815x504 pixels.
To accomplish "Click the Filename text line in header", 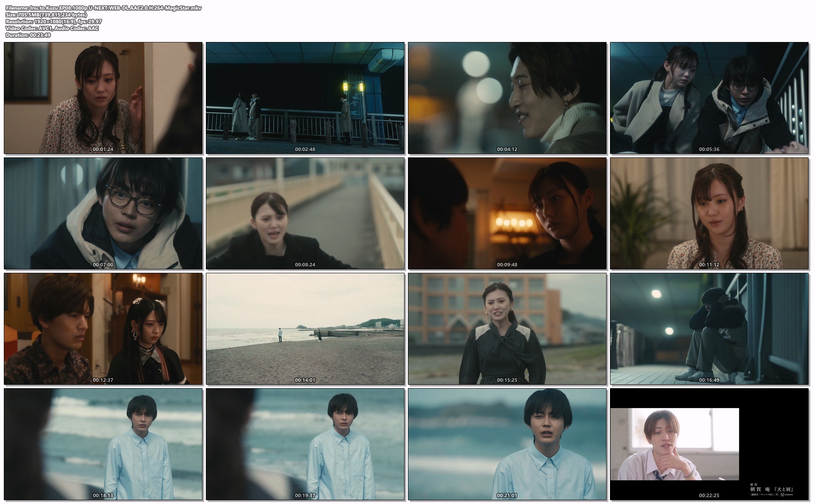I will (104, 8).
